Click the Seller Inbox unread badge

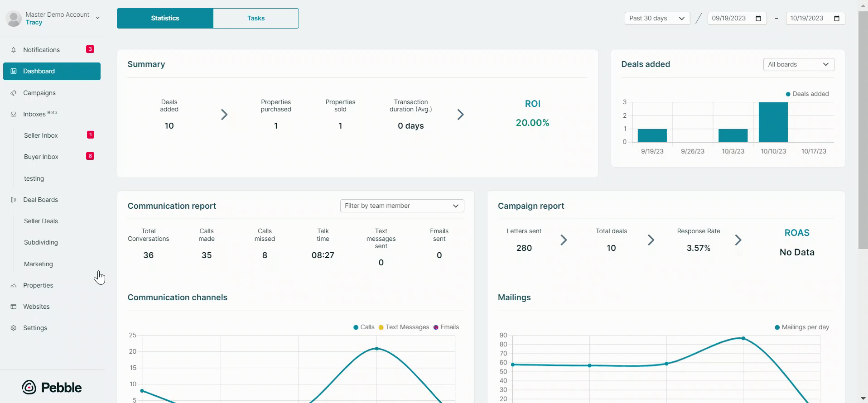click(90, 134)
